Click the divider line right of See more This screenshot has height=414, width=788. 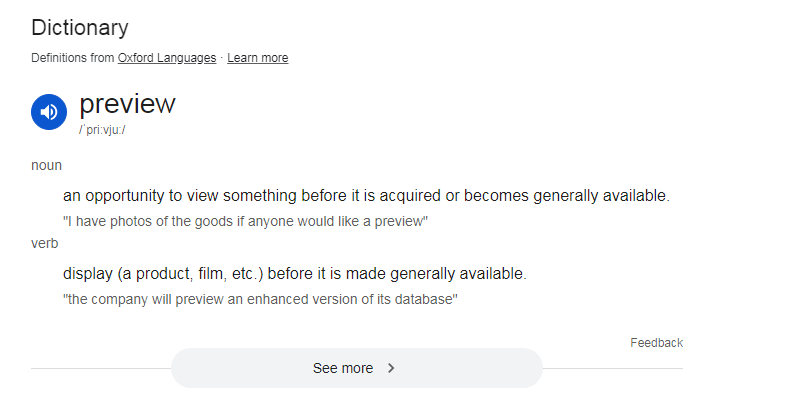tap(612, 368)
